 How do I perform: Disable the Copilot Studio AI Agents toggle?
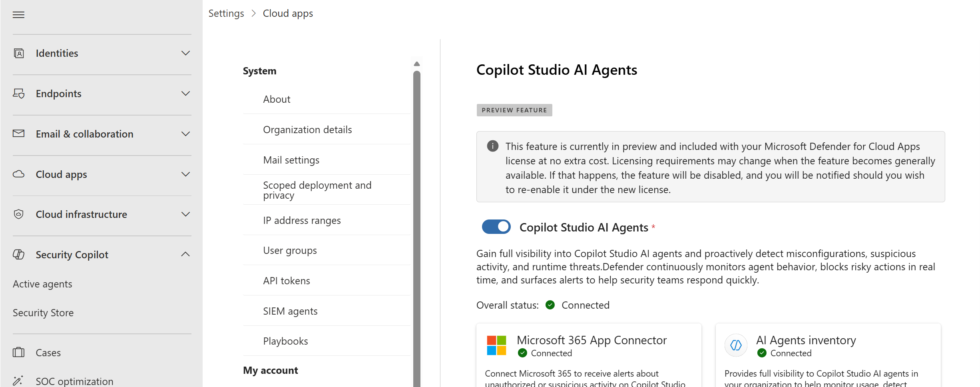[x=496, y=227]
